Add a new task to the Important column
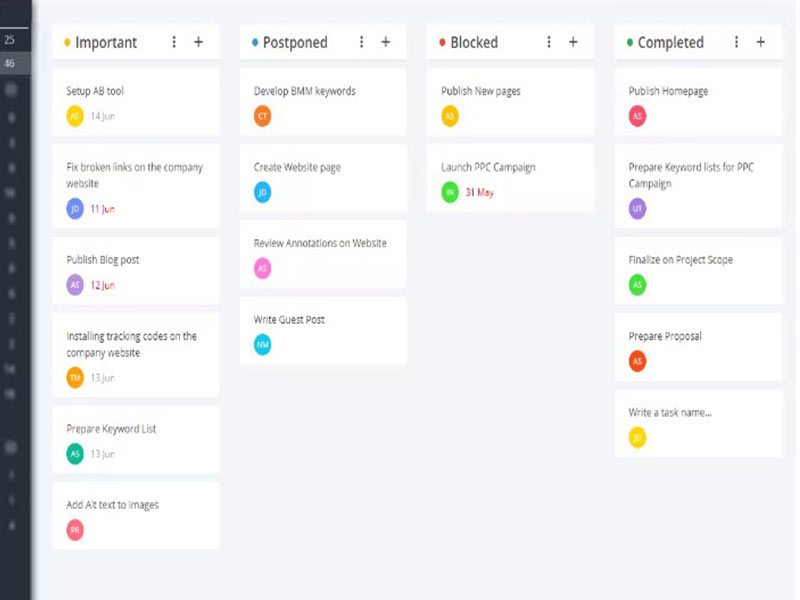800x600 pixels. [199, 42]
